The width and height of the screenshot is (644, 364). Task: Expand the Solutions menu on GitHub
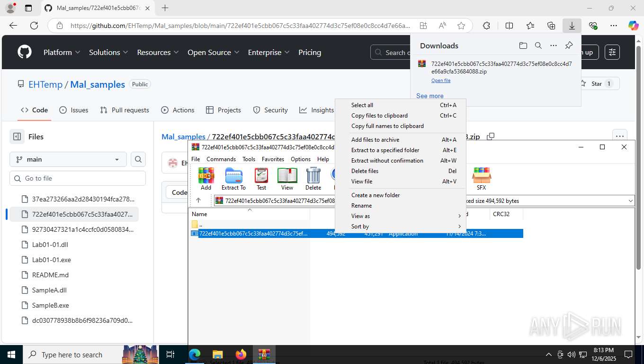pos(108,52)
